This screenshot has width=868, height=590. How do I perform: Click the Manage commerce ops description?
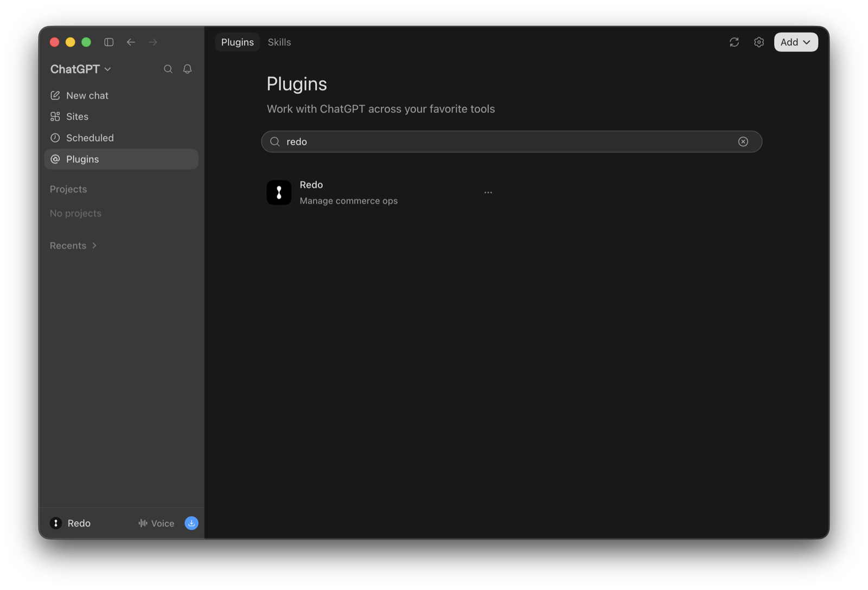pyautogui.click(x=349, y=201)
